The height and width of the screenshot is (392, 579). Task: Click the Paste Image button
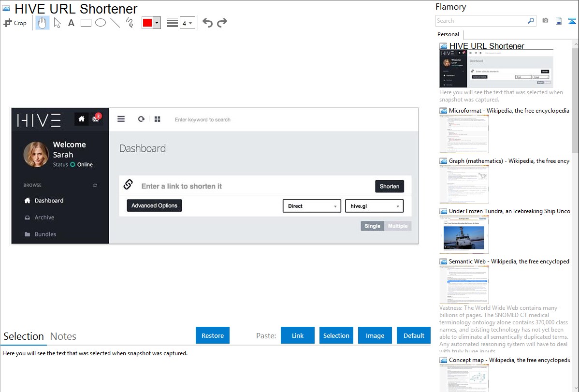(x=375, y=335)
